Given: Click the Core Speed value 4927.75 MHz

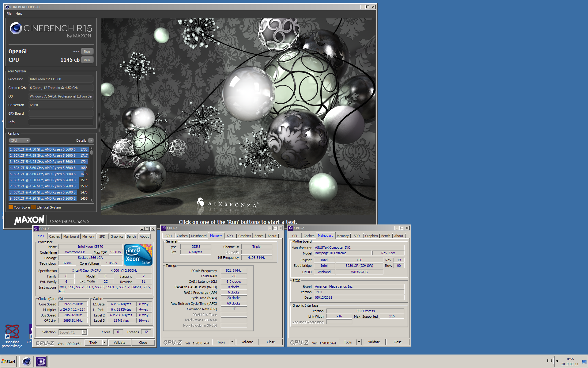Looking at the screenshot, I should pos(73,304).
